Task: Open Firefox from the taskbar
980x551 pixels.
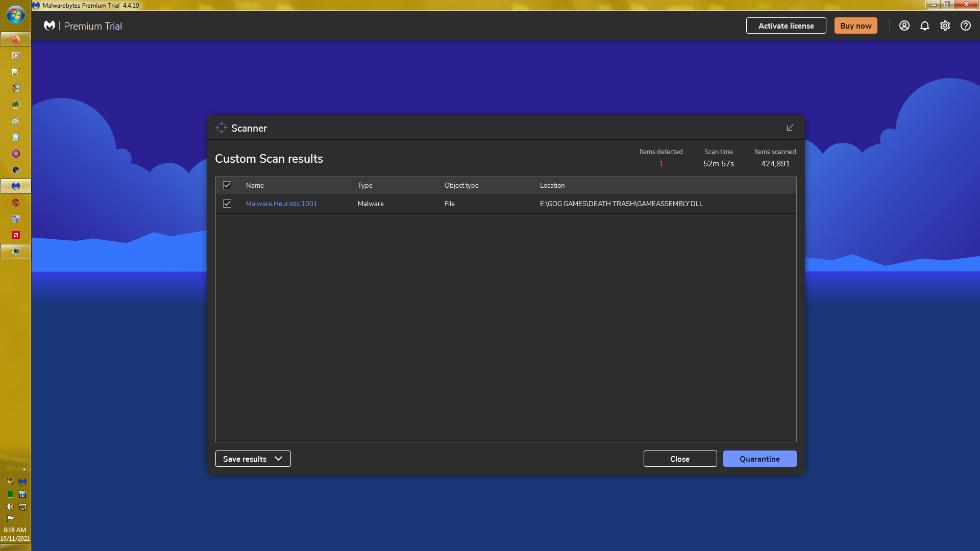Action: tap(16, 39)
